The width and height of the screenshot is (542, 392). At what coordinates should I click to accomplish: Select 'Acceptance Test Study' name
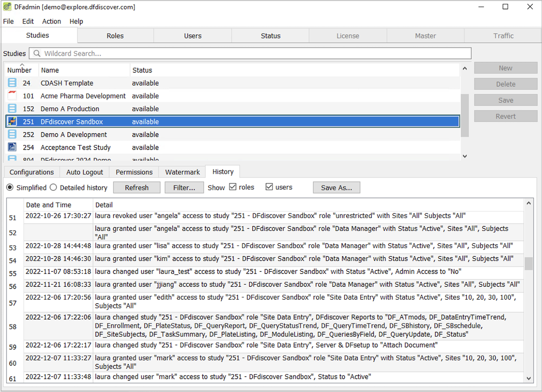75,147
